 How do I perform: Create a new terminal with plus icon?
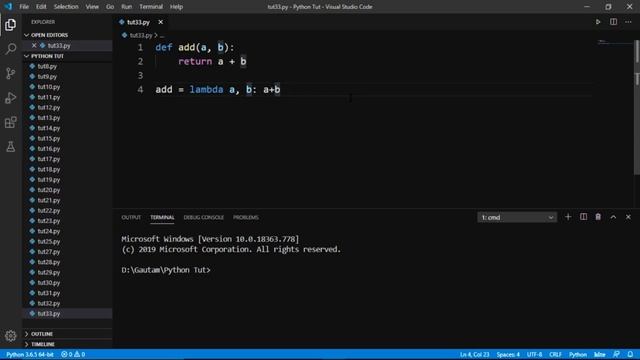568,217
